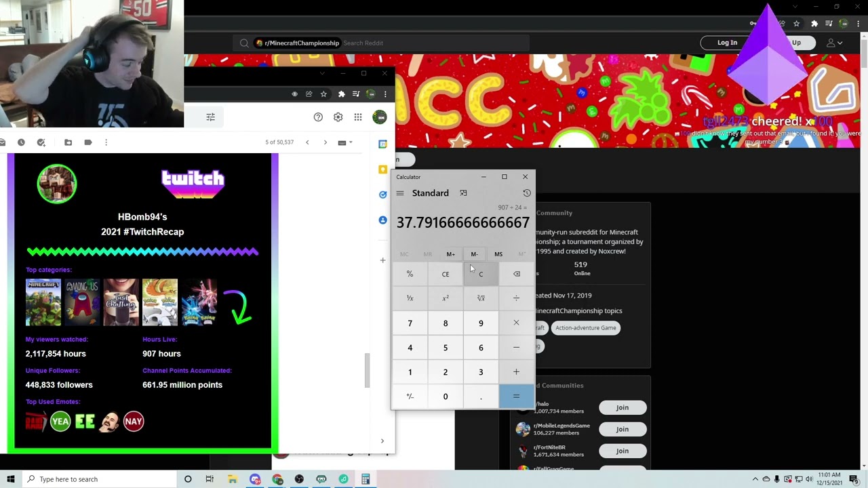
Task: Click the Minecraft category thumbnail
Action: tap(43, 302)
